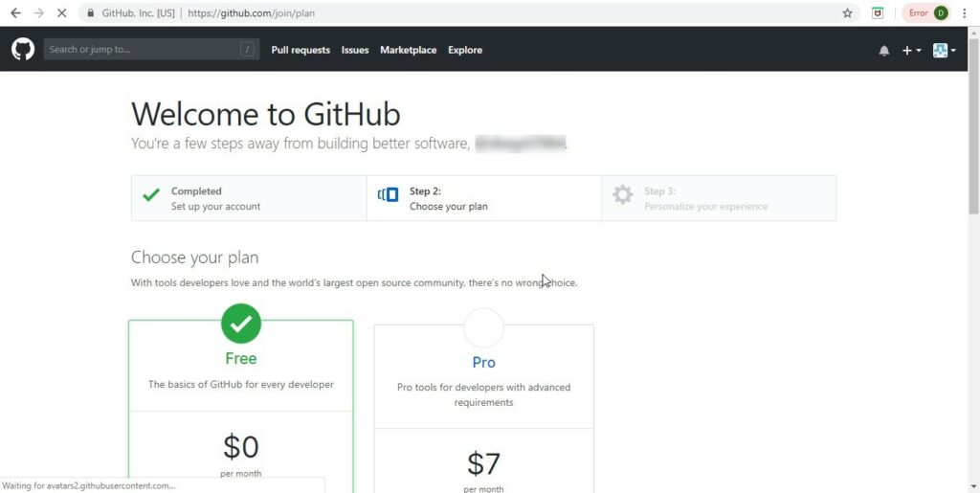This screenshot has height=493, width=980.
Task: Open notifications bell icon
Action: pyautogui.click(x=883, y=51)
